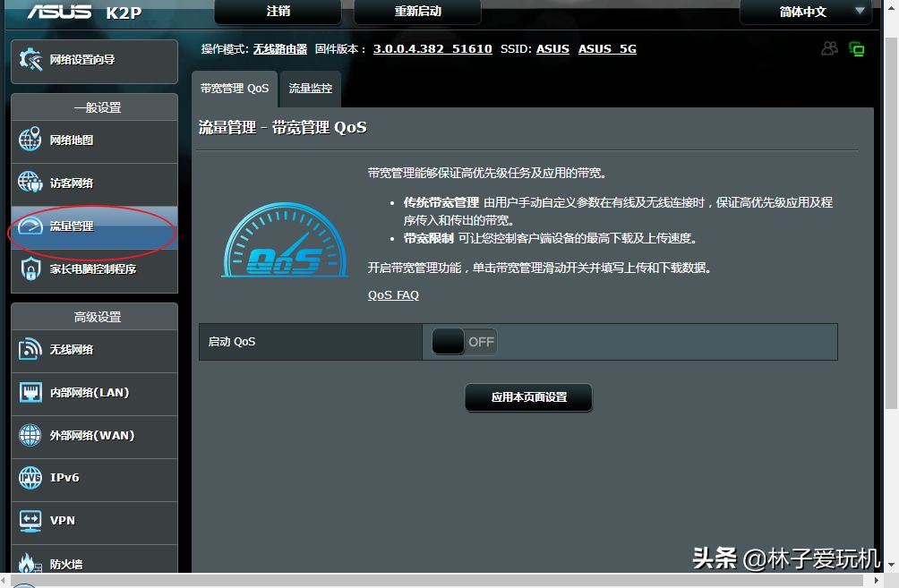Click the QoS speedometer graphic
This screenshot has height=588, width=899.
(x=285, y=240)
